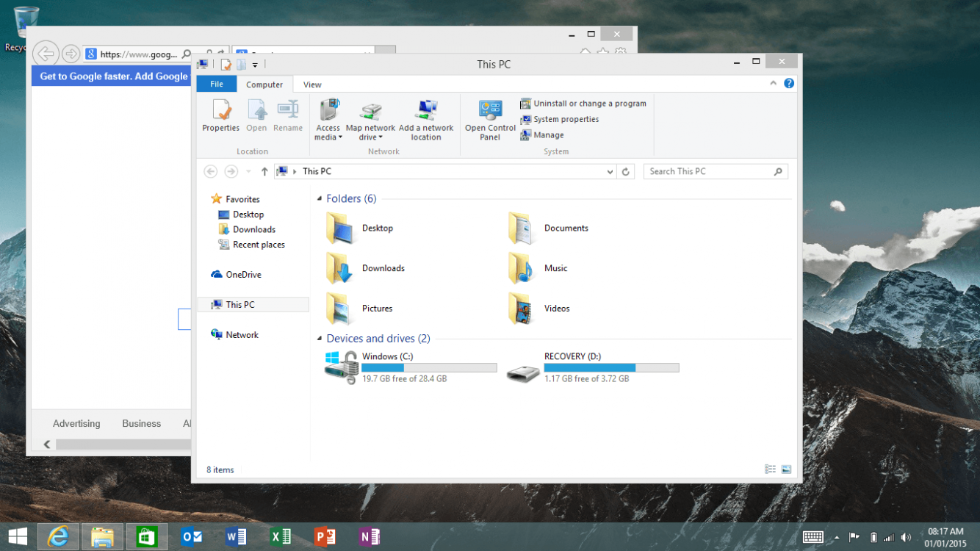
Task: Open the Recent locations dropdown arrow
Action: (248, 172)
